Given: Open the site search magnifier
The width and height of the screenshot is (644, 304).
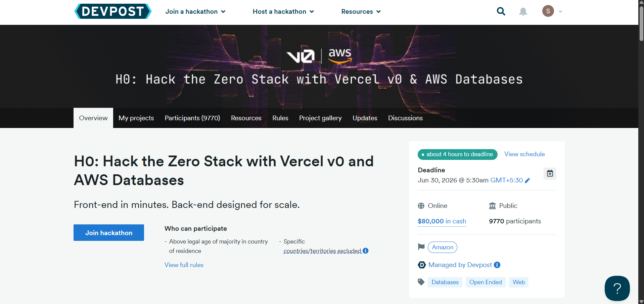Looking at the screenshot, I should pyautogui.click(x=501, y=11).
